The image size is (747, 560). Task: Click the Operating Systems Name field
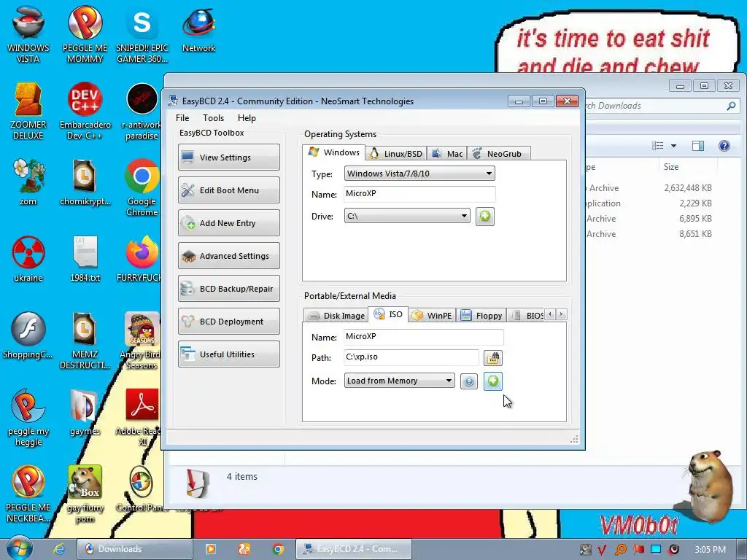[419, 194]
